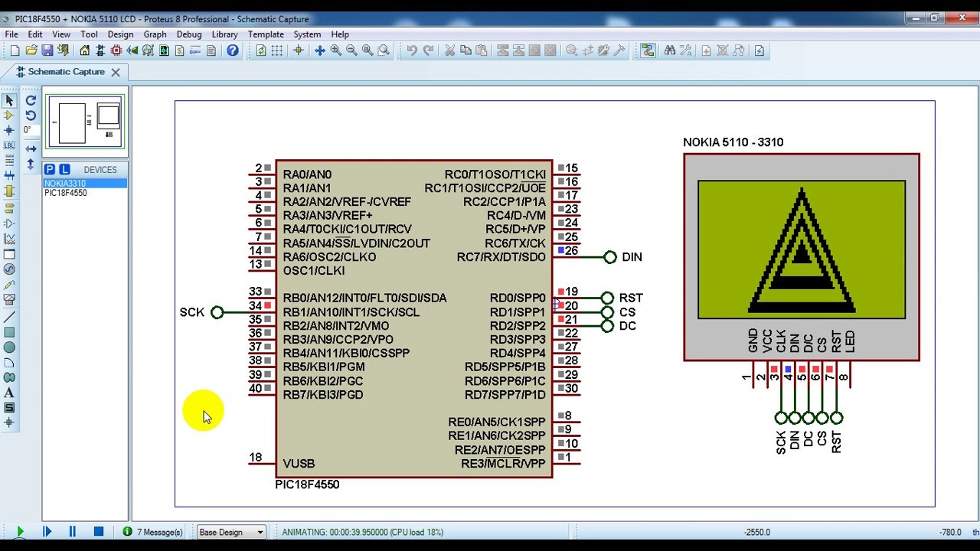Open the Help question mark icon

(233, 51)
